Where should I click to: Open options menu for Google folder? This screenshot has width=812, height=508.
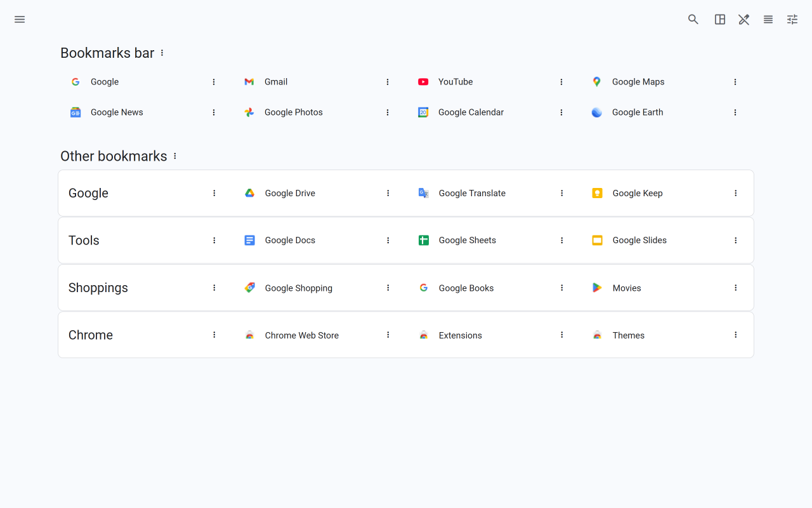click(x=214, y=193)
